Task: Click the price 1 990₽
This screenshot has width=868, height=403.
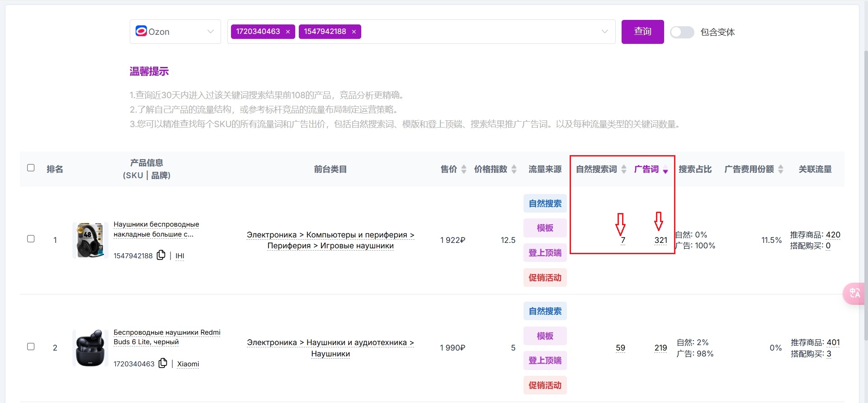Action: click(x=453, y=348)
